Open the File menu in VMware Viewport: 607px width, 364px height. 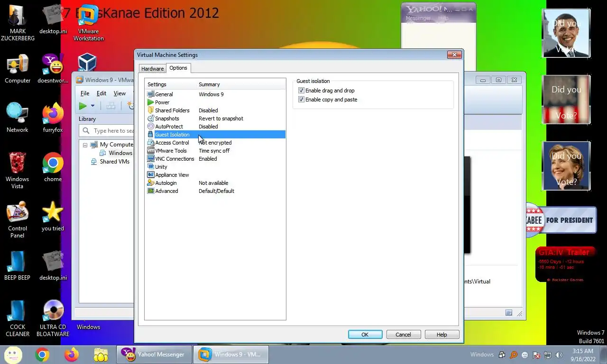85,93
